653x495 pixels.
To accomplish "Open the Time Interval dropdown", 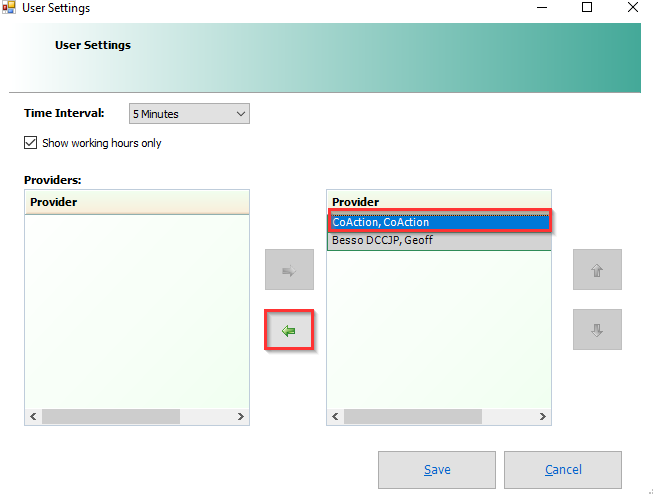I will 189,114.
